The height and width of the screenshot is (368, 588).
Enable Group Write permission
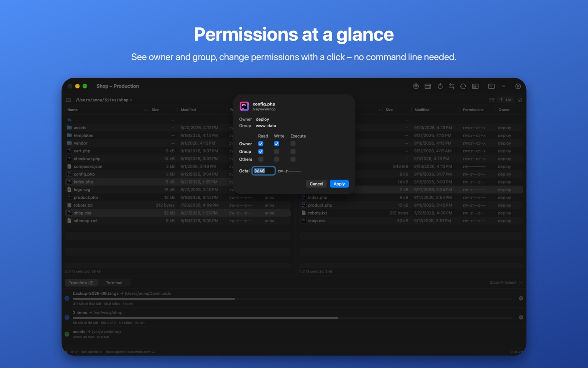click(x=276, y=152)
